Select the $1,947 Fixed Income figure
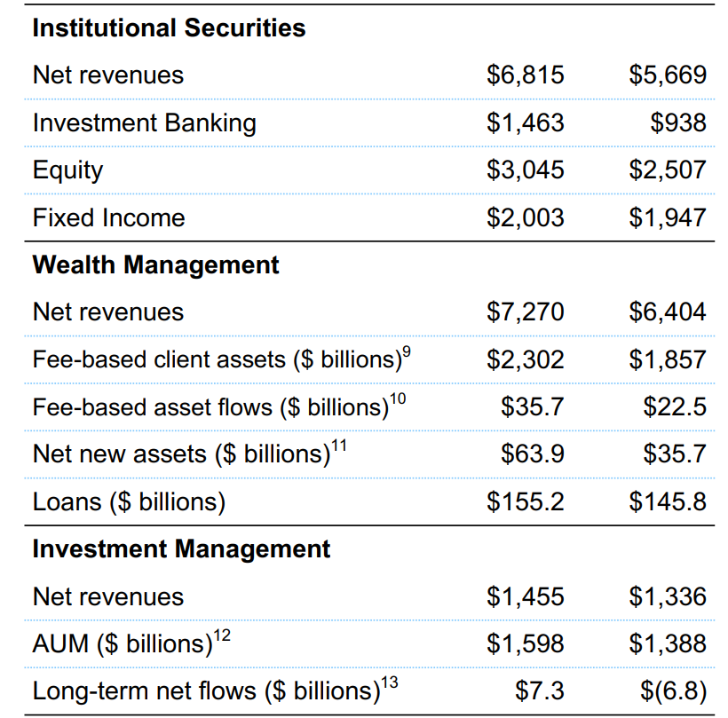Viewport: 728px width, 718px height. (x=668, y=217)
